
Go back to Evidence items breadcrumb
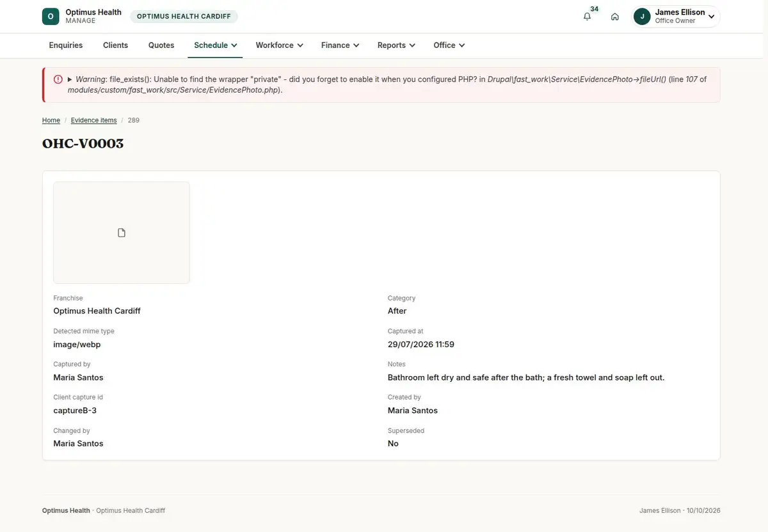coord(94,120)
